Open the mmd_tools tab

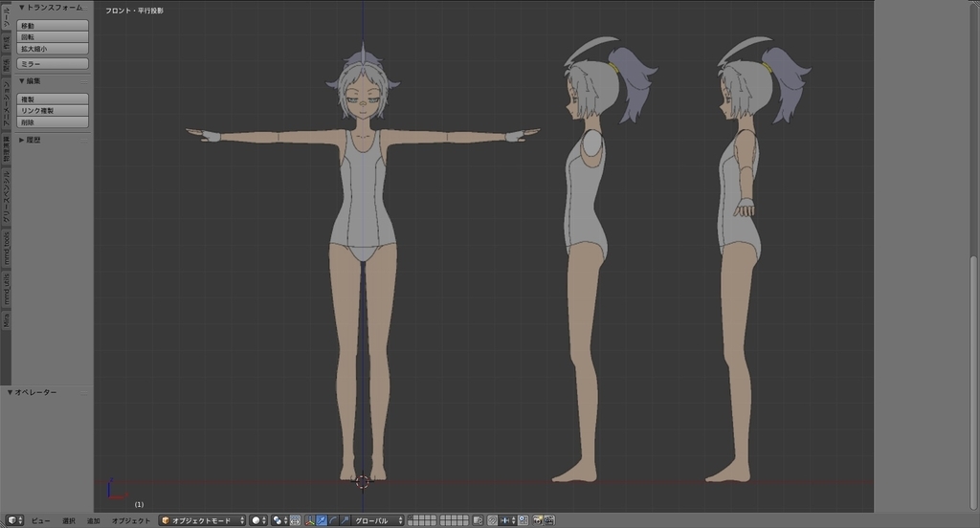tap(6, 248)
